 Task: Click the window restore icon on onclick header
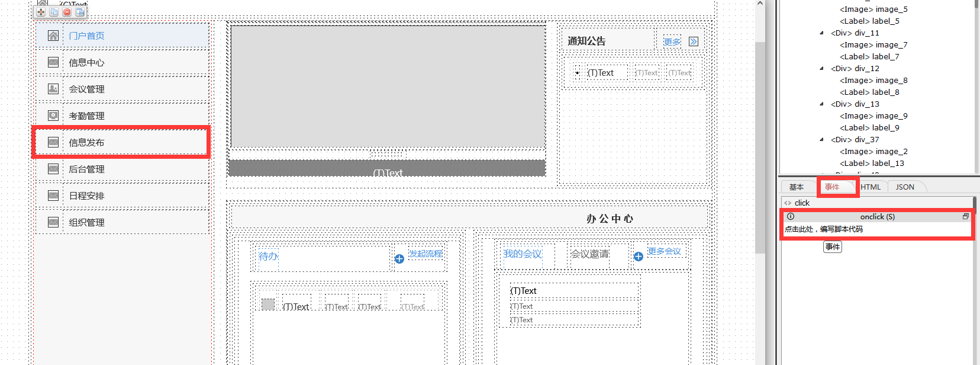click(965, 217)
